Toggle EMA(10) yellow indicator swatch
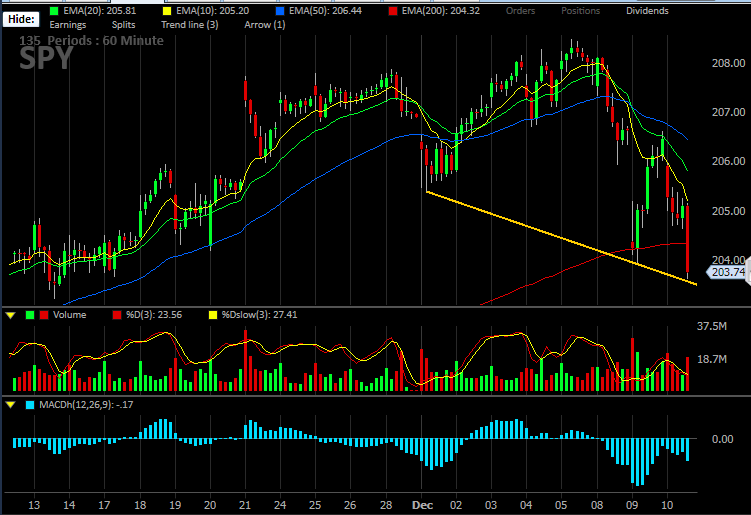The width and height of the screenshot is (751, 515). click(167, 11)
